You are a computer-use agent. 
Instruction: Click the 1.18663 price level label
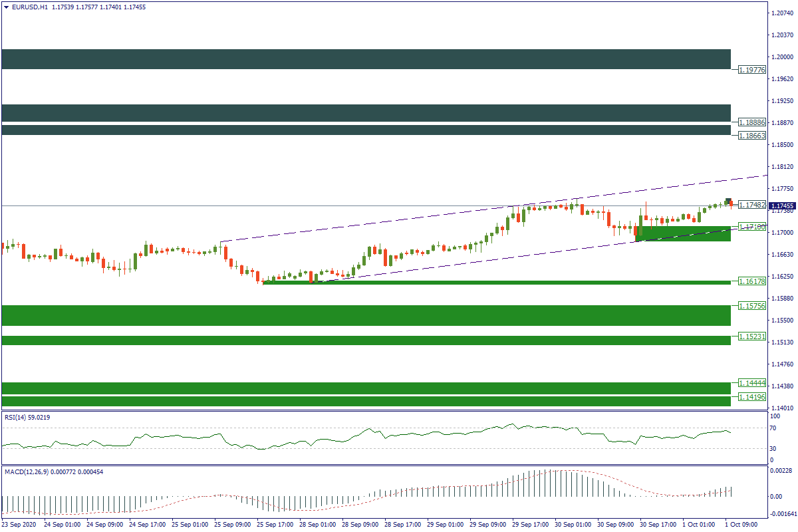point(752,136)
